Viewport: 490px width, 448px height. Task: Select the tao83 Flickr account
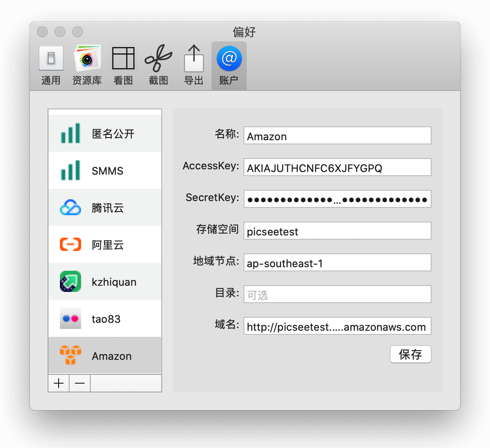coord(105,318)
